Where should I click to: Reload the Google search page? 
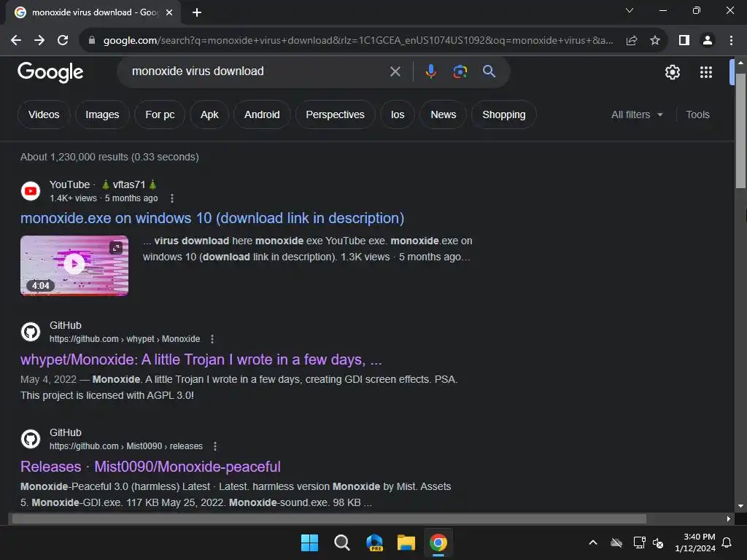[x=63, y=40]
